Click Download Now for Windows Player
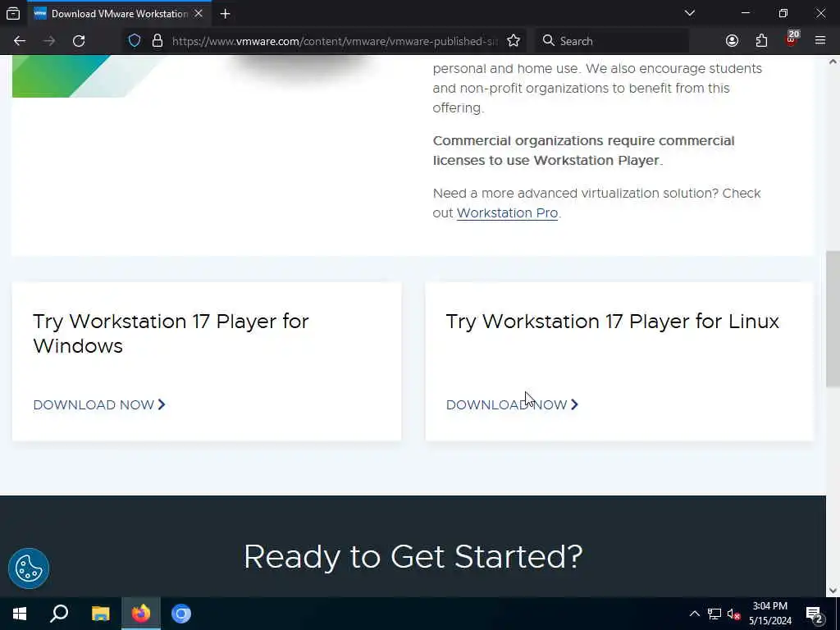 99,404
